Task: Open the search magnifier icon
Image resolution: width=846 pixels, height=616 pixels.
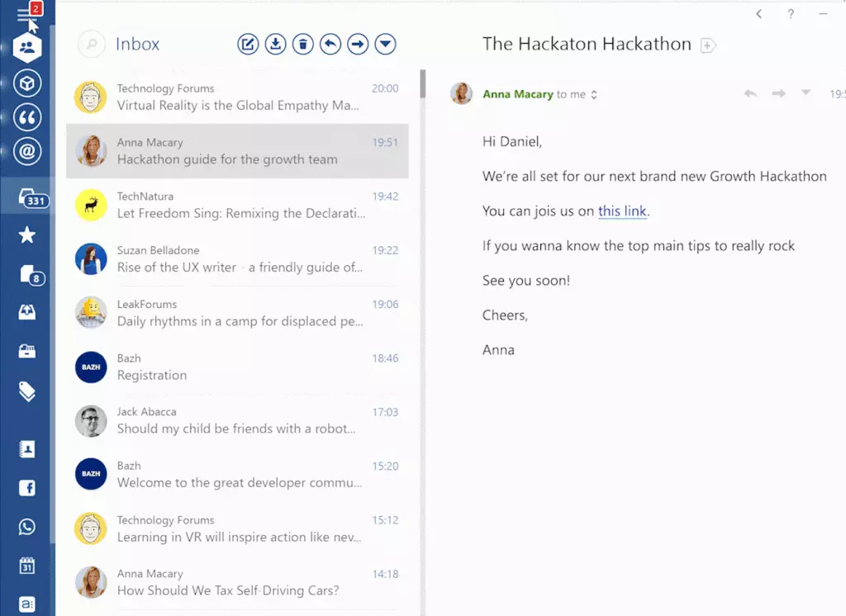Action: click(91, 45)
